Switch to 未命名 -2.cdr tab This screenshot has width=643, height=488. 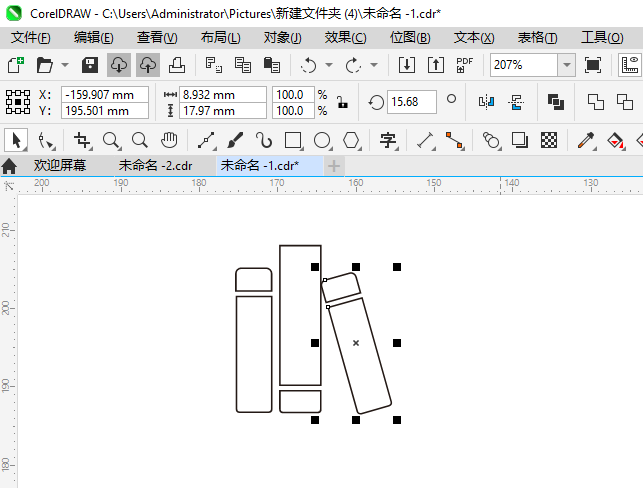155,166
